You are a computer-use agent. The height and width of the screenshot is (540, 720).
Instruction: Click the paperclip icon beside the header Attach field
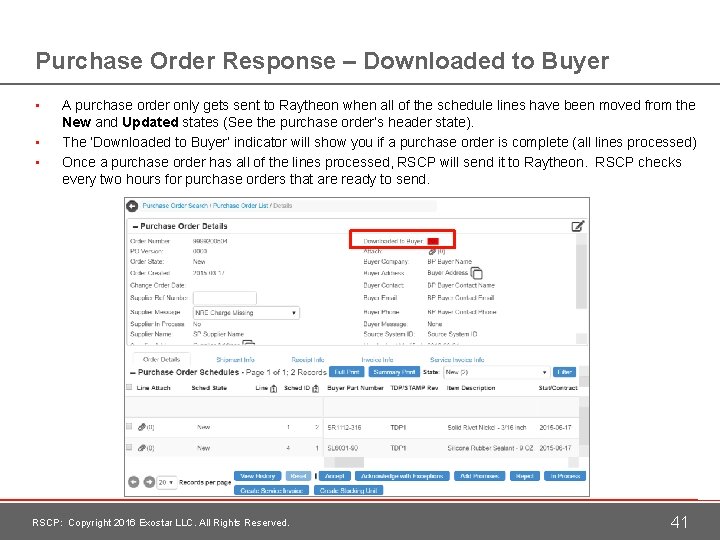(x=432, y=251)
